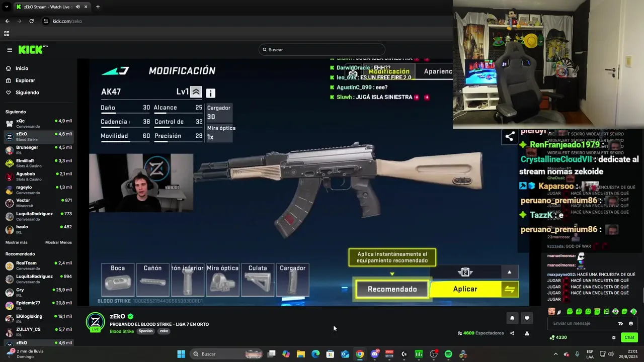The image size is (644, 362).
Task: Open the chat emote picker
Action: coord(631,323)
